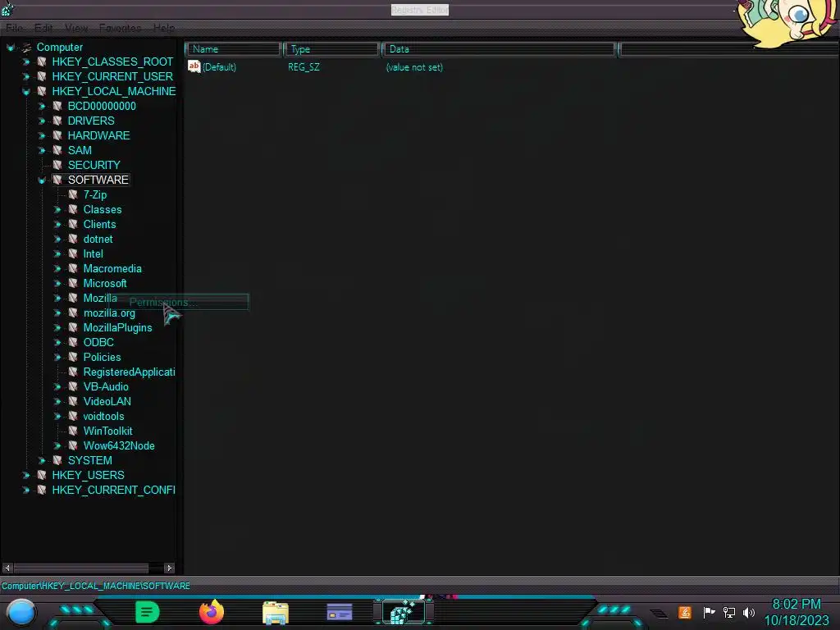This screenshot has height=630, width=840.
Task: Click the Policies key icon
Action: tap(73, 357)
